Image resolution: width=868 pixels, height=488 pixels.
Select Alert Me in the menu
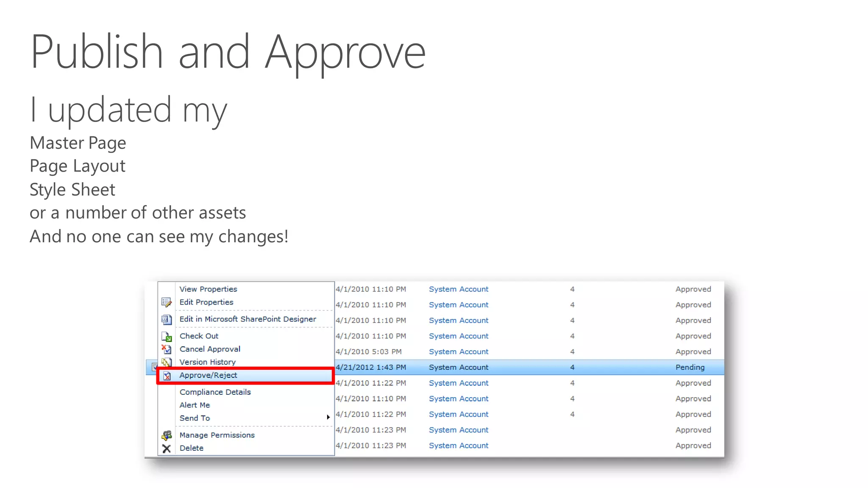point(195,405)
